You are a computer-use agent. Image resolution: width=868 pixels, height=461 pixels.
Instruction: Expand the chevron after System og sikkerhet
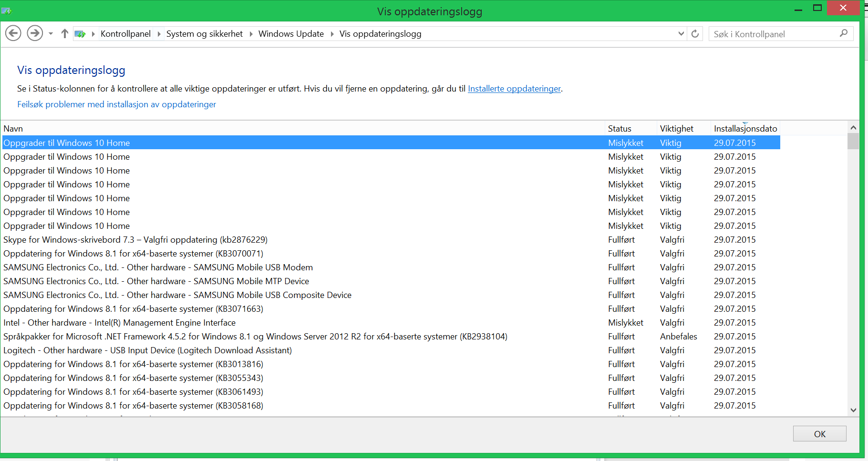point(251,34)
